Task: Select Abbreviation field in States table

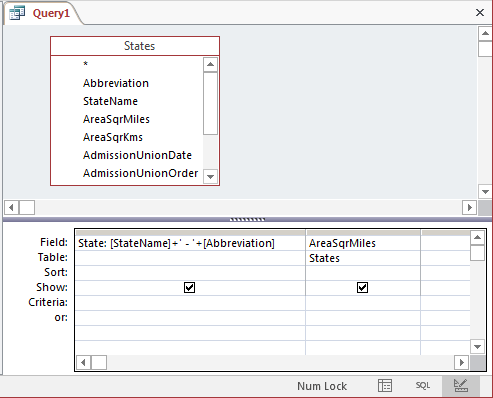Action: (116, 83)
